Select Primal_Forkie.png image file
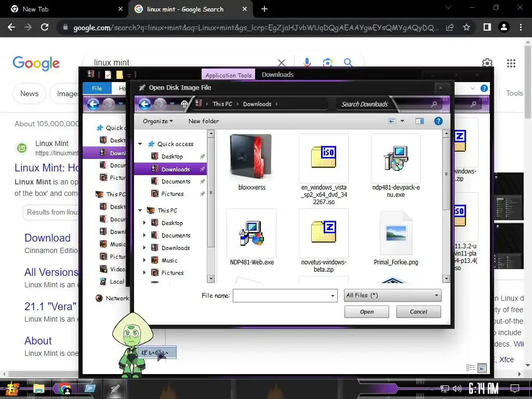Screen dimensions: 532x399 (x=395, y=233)
